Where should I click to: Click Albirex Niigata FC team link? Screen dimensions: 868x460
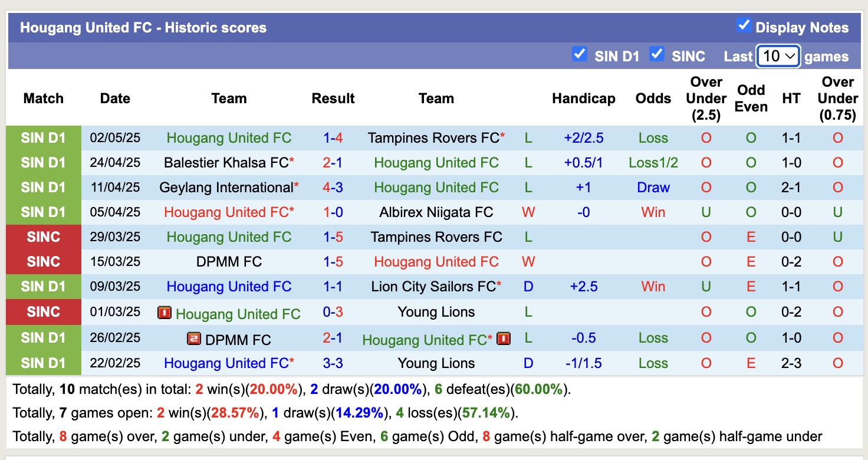click(x=436, y=212)
